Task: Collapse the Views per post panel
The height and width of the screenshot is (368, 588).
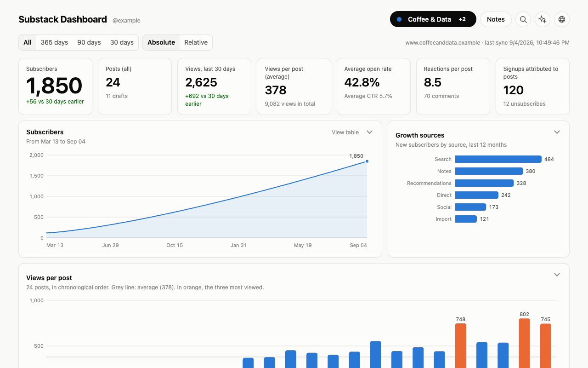Action: [x=557, y=275]
